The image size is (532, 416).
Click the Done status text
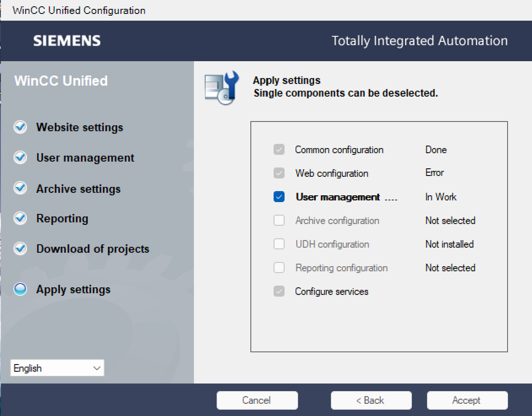[x=436, y=150]
